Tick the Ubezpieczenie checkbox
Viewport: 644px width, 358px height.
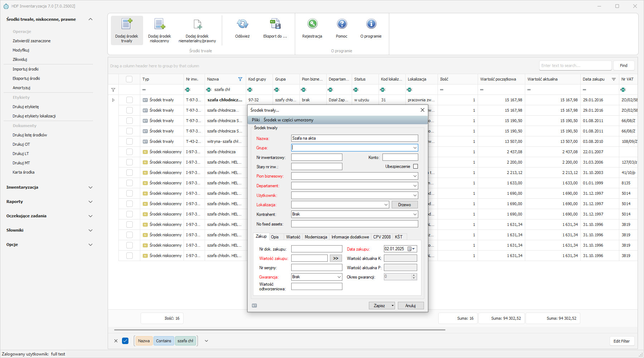[415, 166]
